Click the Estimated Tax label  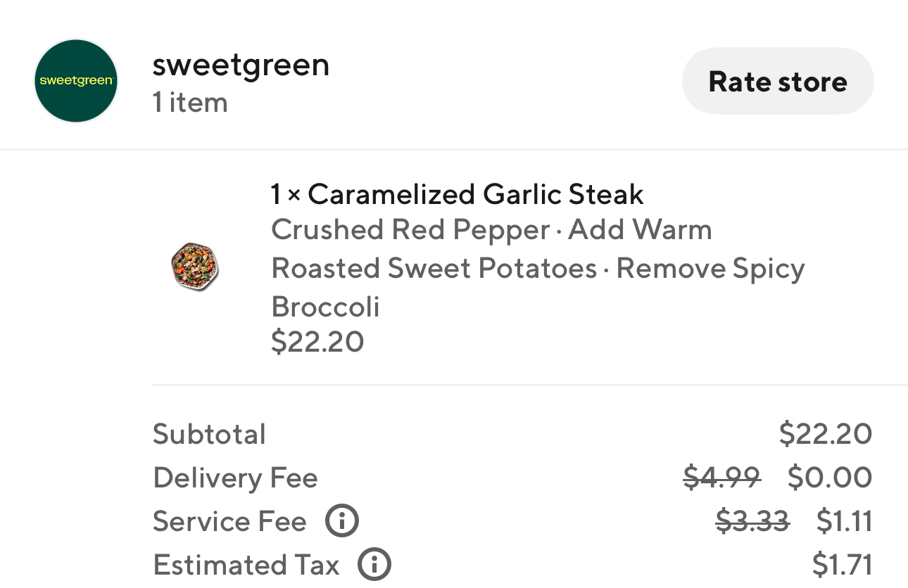pyautogui.click(x=246, y=565)
